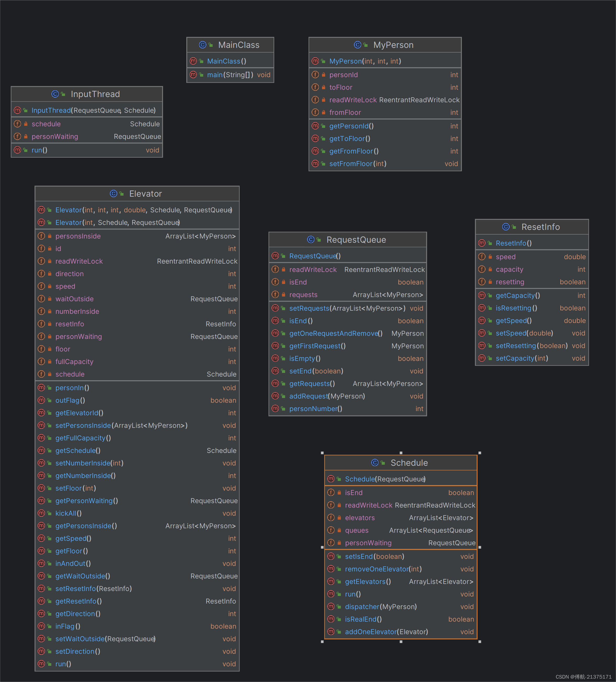Click lock icon next to readWriteLock in MyPerson
The height and width of the screenshot is (682, 616).
pyautogui.click(x=323, y=100)
